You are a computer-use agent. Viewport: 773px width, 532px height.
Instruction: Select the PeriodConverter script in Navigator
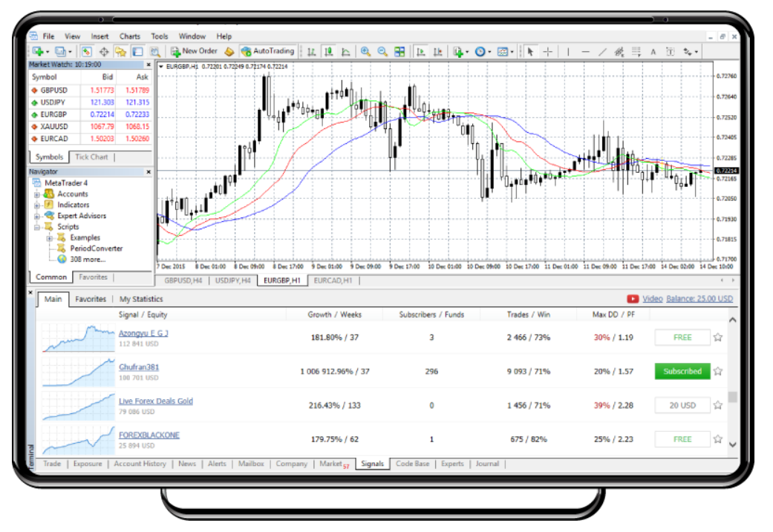click(x=96, y=249)
